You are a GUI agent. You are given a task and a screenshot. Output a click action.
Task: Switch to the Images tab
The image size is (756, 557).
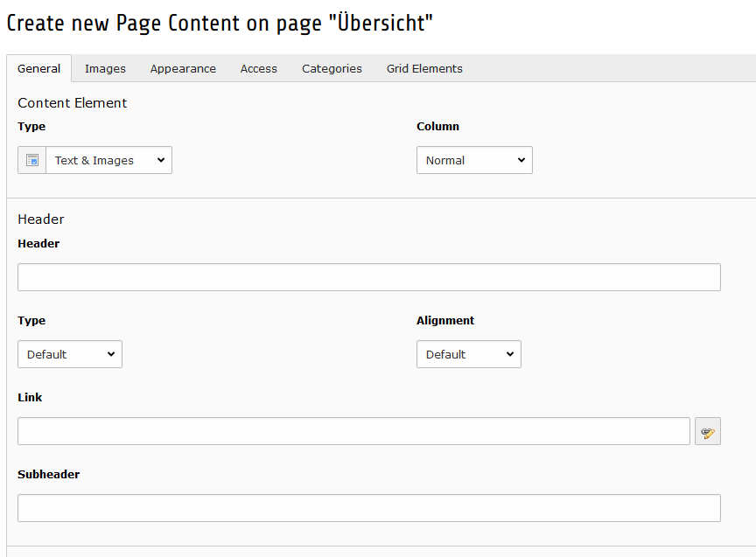point(105,68)
